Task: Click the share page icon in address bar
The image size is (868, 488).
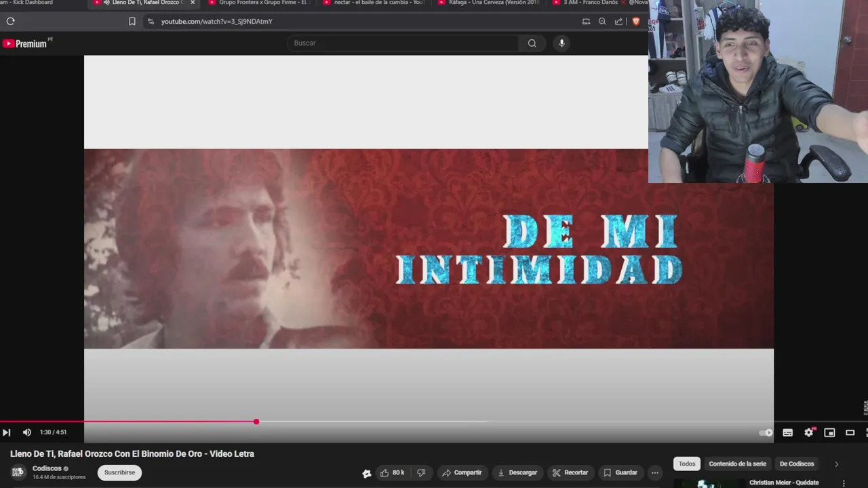Action: click(618, 22)
